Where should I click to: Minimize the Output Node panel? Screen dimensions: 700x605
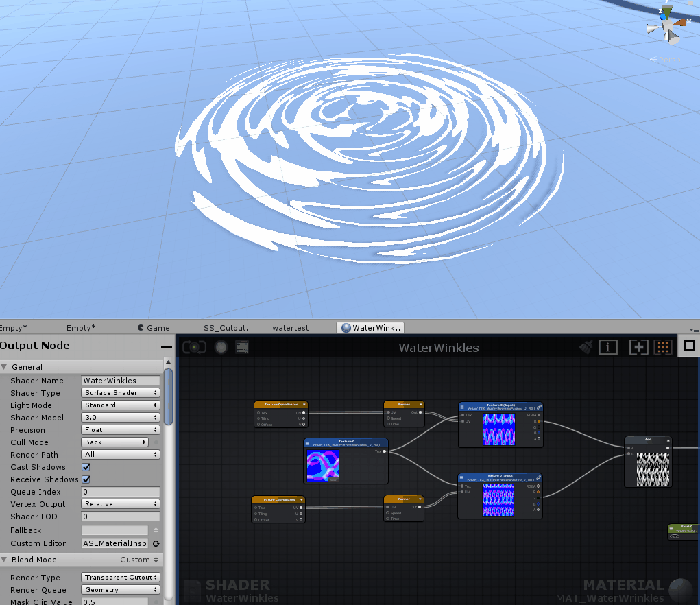click(x=167, y=347)
